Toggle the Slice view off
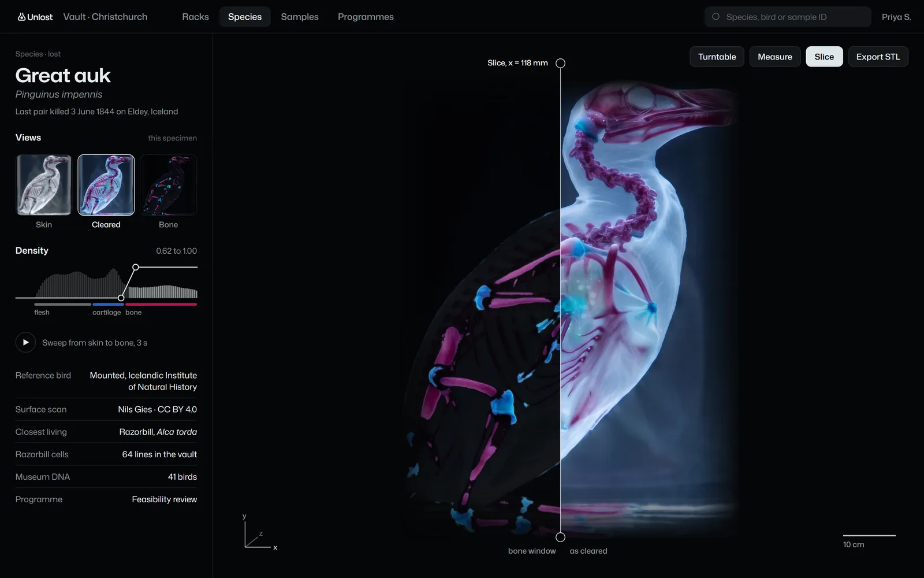924x578 pixels. pyautogui.click(x=824, y=57)
